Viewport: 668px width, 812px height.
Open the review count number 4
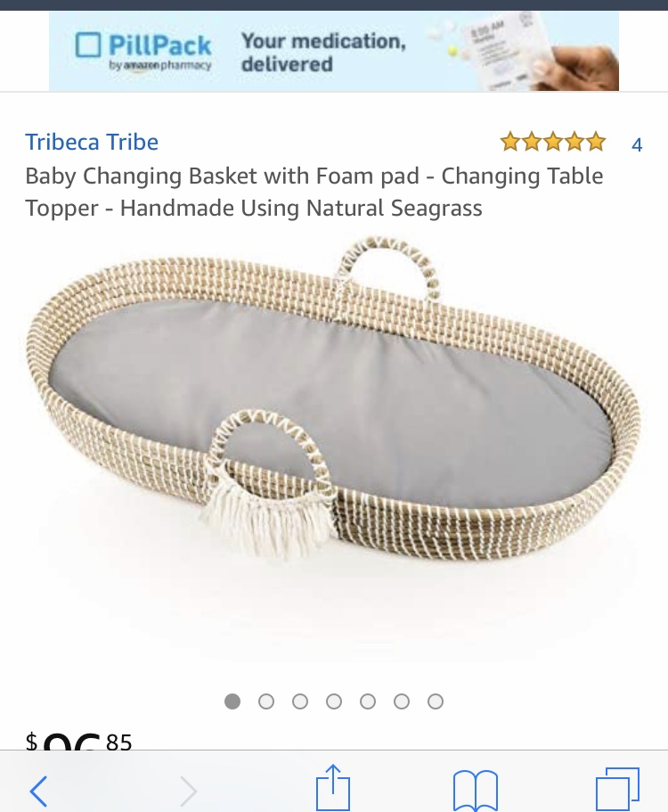(637, 144)
